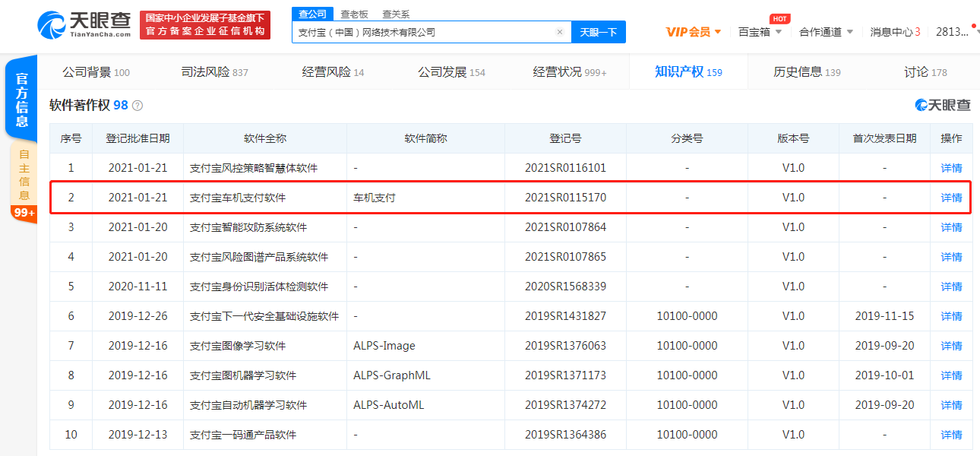Go to the 经营状况 tab
Image resolution: width=980 pixels, height=456 pixels.
pyautogui.click(x=569, y=72)
